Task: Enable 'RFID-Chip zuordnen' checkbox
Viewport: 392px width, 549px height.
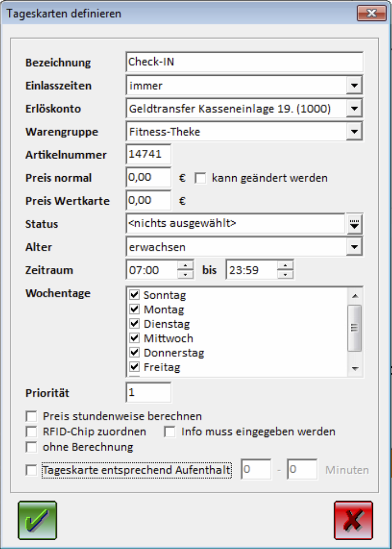Action: (x=32, y=432)
